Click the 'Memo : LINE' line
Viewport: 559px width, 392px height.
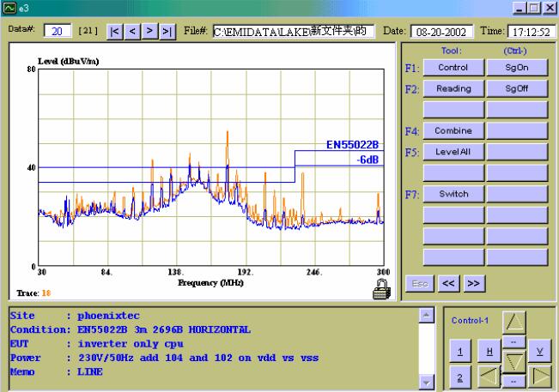pyautogui.click(x=57, y=372)
